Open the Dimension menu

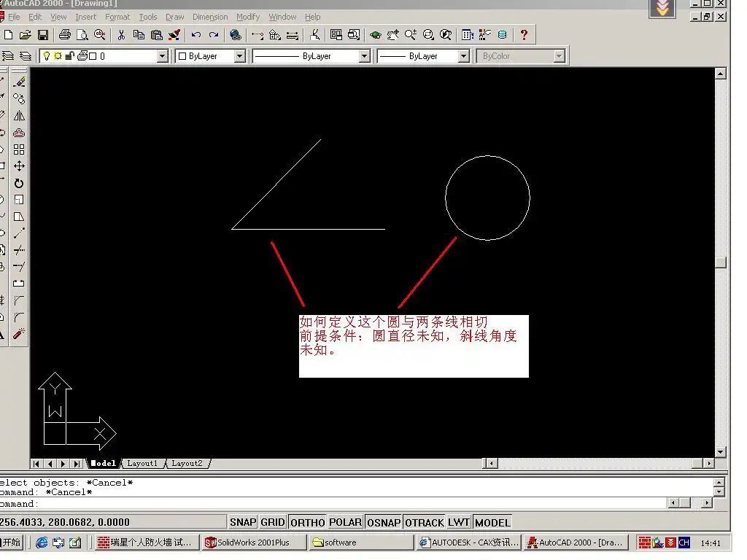coord(210,17)
